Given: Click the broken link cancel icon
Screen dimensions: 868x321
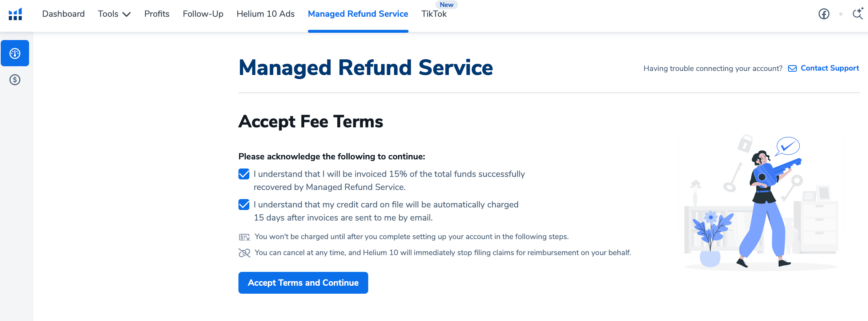Looking at the screenshot, I should coord(244,253).
